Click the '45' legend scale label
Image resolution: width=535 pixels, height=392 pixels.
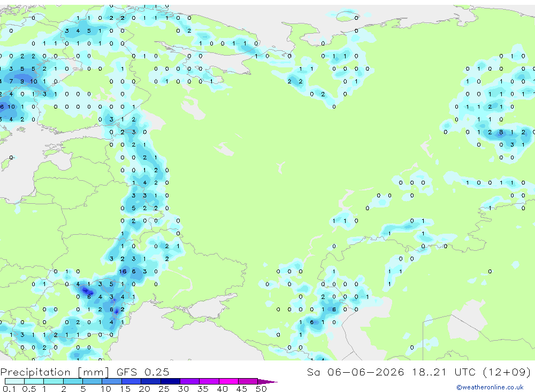pyautogui.click(x=242, y=389)
